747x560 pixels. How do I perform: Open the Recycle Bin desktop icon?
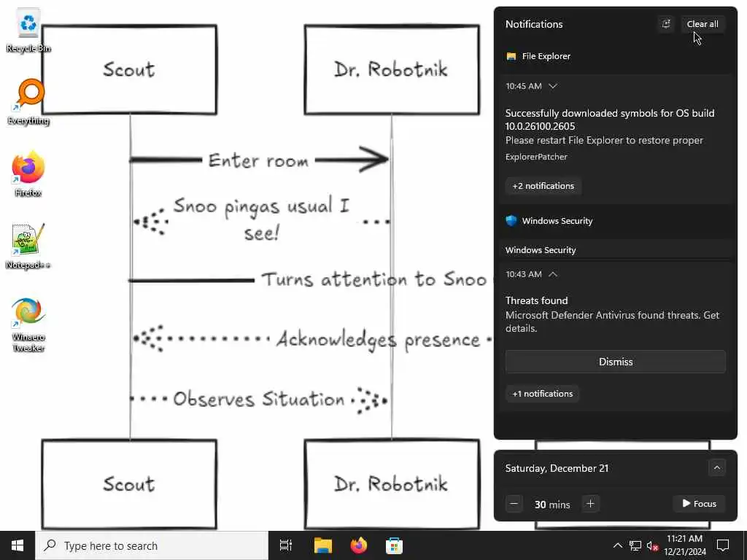click(x=28, y=31)
